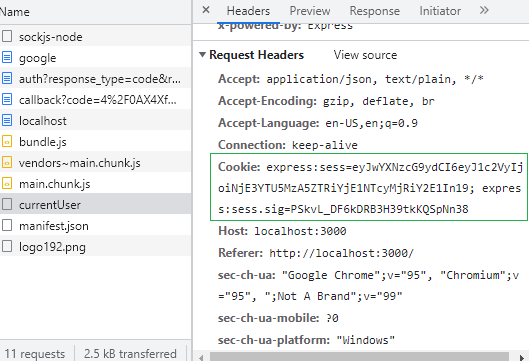This screenshot has height=361, width=529.
Task: Select the google request row
Action: tap(95, 57)
